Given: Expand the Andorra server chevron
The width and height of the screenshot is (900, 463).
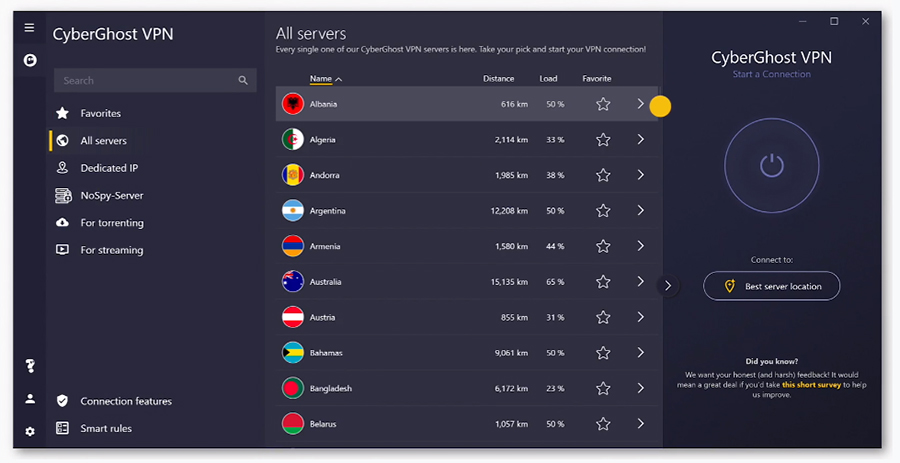Looking at the screenshot, I should [641, 175].
